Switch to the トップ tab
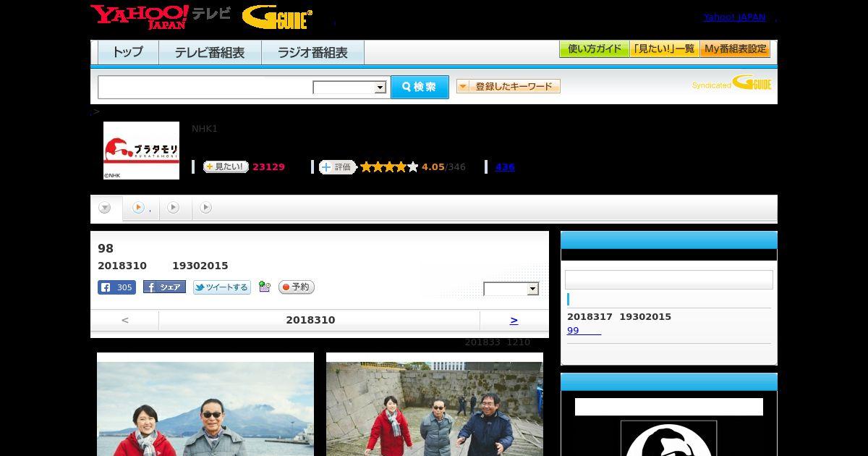 (128, 53)
